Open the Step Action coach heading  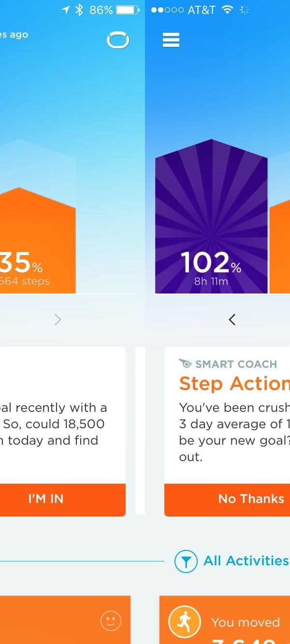234,384
